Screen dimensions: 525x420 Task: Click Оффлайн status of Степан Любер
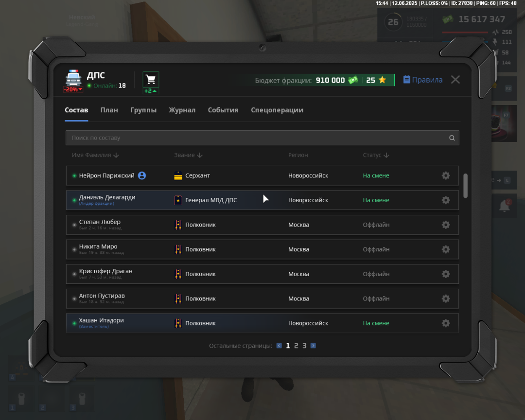coord(376,225)
